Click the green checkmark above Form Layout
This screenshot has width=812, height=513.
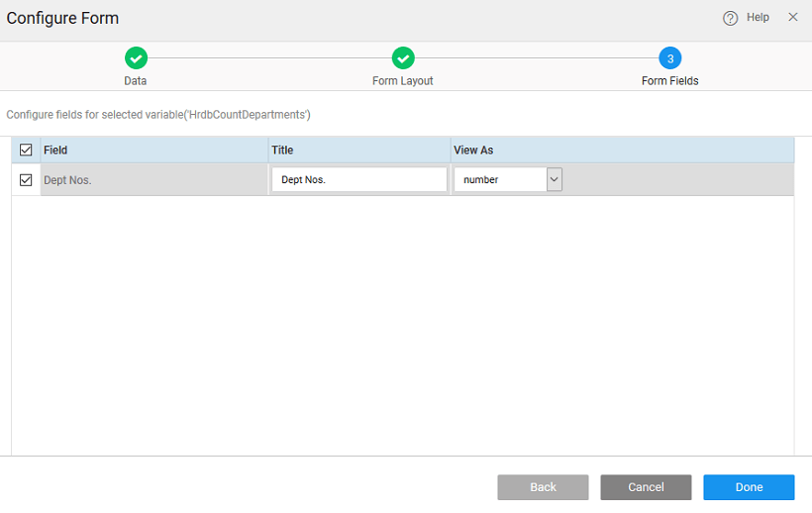(x=403, y=58)
